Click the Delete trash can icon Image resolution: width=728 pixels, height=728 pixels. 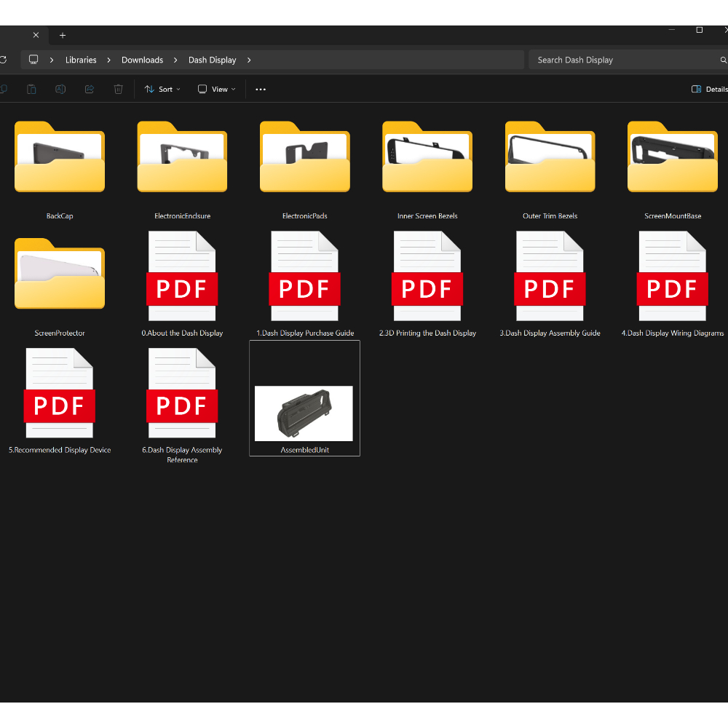point(118,90)
